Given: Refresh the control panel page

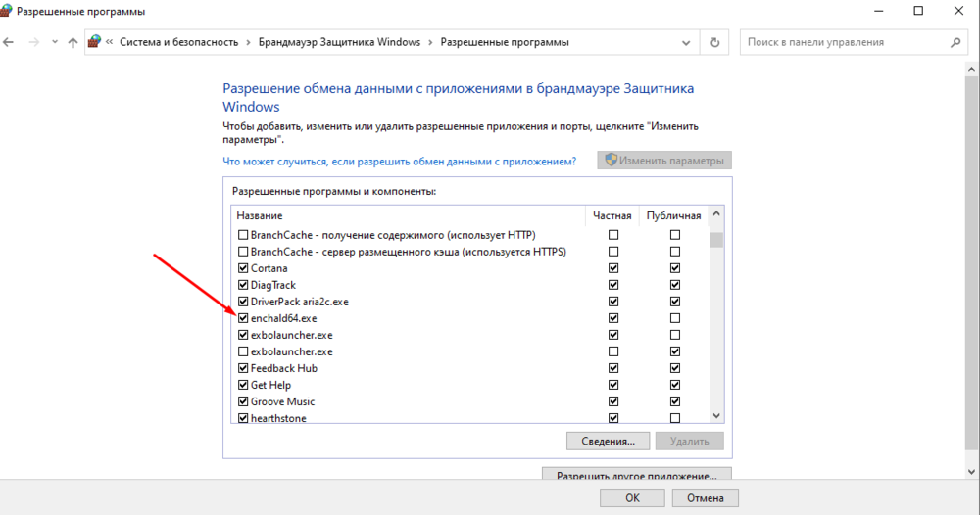Looking at the screenshot, I should coord(715,42).
